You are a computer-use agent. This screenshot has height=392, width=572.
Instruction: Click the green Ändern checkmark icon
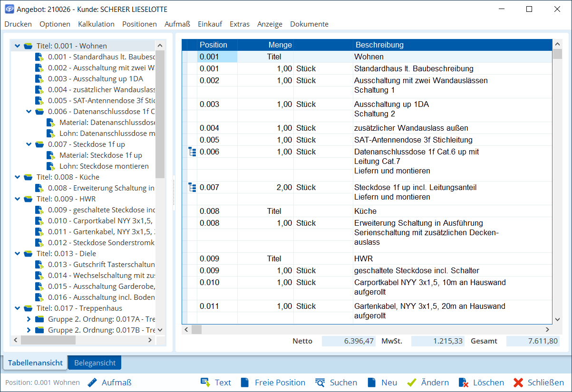412,382
